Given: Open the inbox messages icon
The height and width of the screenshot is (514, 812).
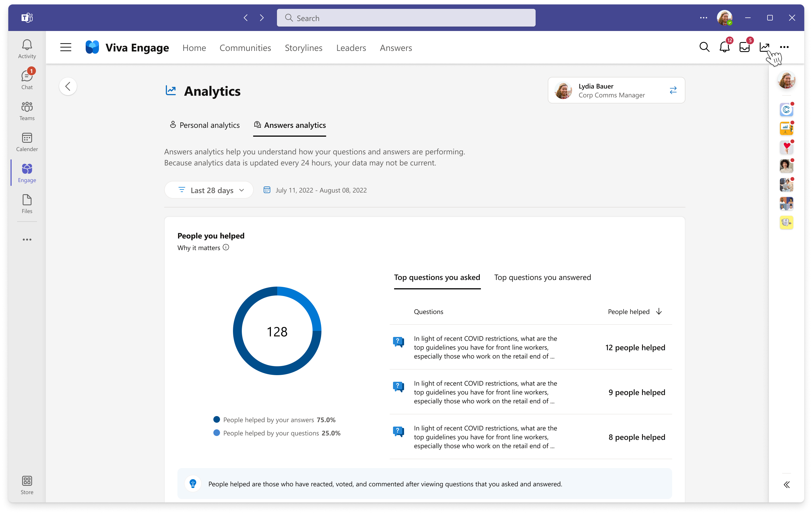Looking at the screenshot, I should 743,47.
